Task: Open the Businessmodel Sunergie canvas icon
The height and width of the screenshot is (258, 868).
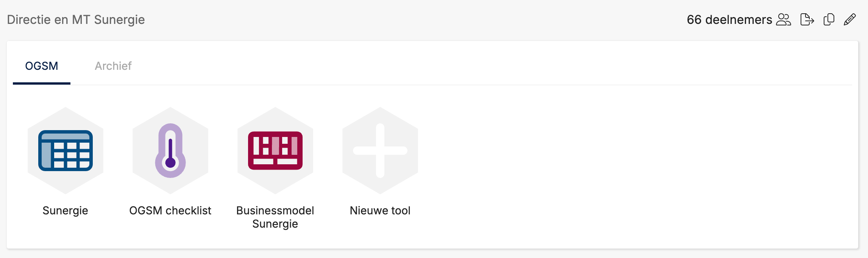Action: click(275, 151)
